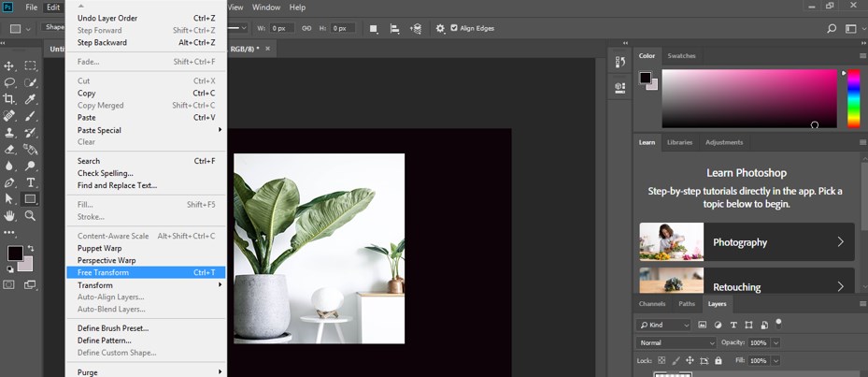Select the Move tool

9,65
